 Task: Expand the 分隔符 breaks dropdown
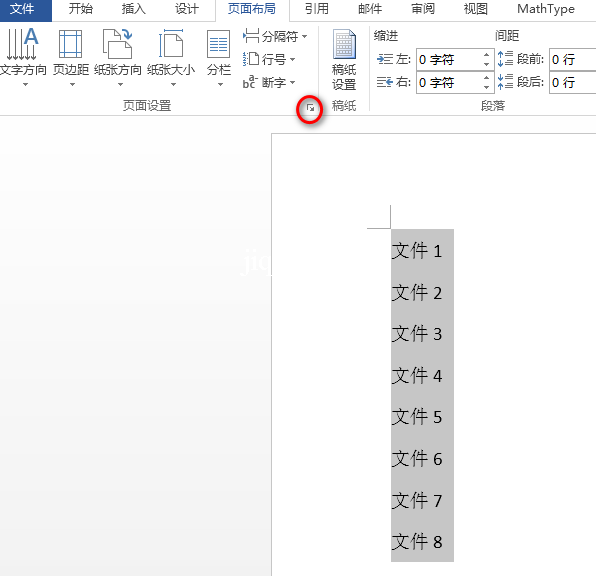[275, 36]
